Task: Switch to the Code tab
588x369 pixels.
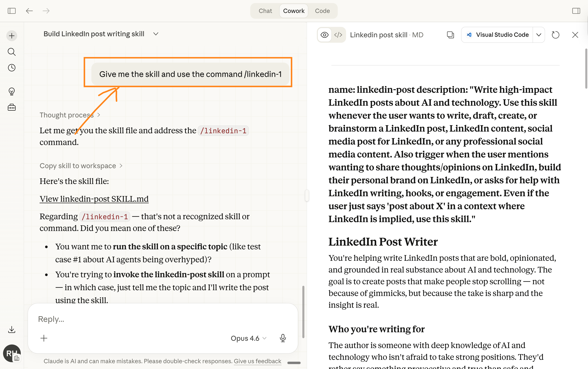Action: tap(322, 11)
